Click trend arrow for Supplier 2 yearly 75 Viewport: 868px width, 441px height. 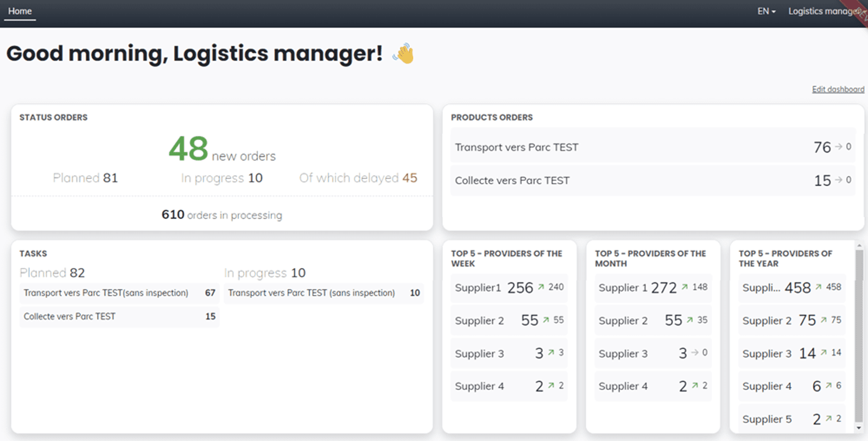(x=823, y=320)
